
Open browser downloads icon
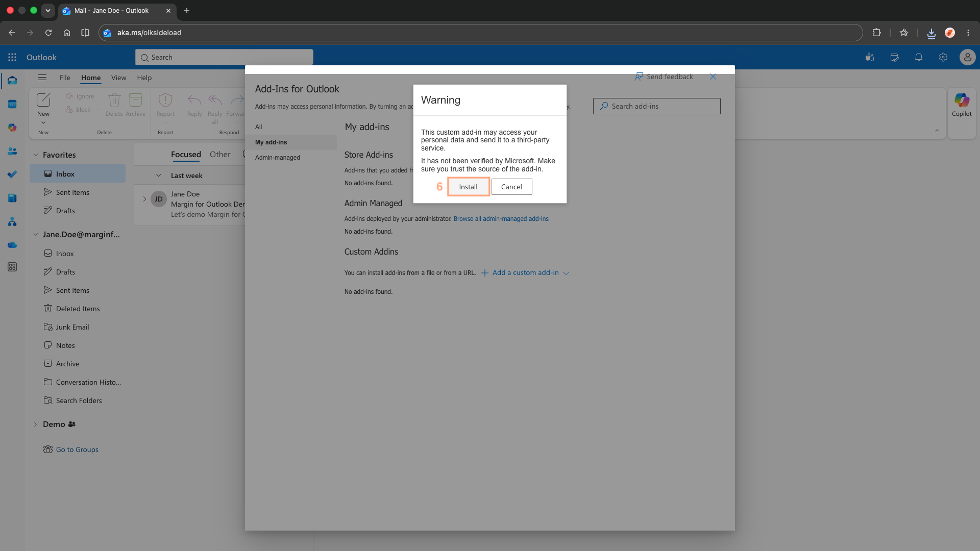pos(932,33)
